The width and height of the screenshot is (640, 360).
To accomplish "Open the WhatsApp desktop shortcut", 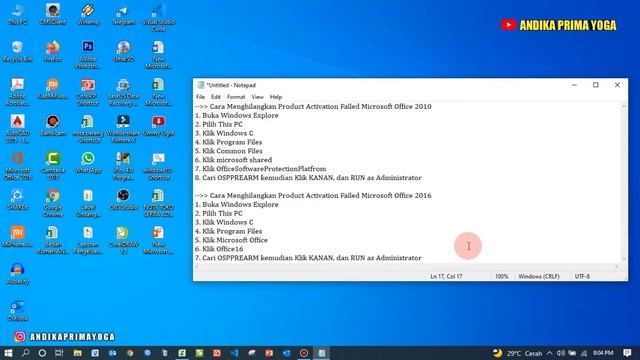I will [x=88, y=162].
